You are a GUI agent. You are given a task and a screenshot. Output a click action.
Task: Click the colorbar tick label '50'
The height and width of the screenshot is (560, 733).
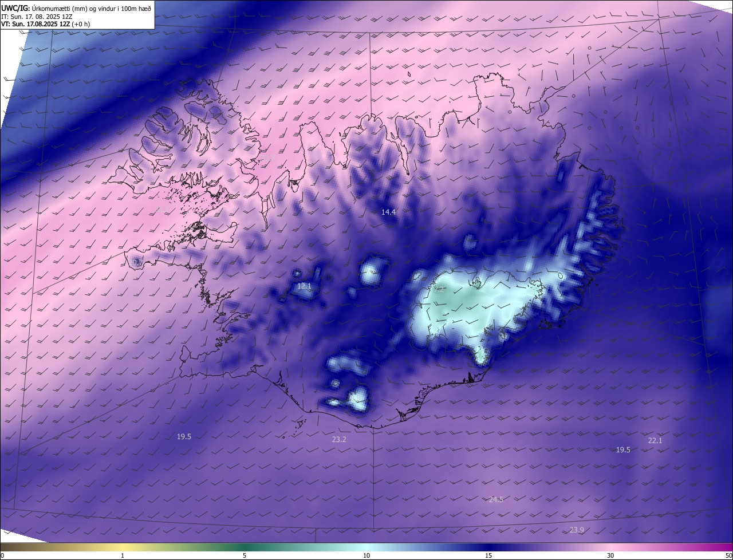click(x=728, y=555)
